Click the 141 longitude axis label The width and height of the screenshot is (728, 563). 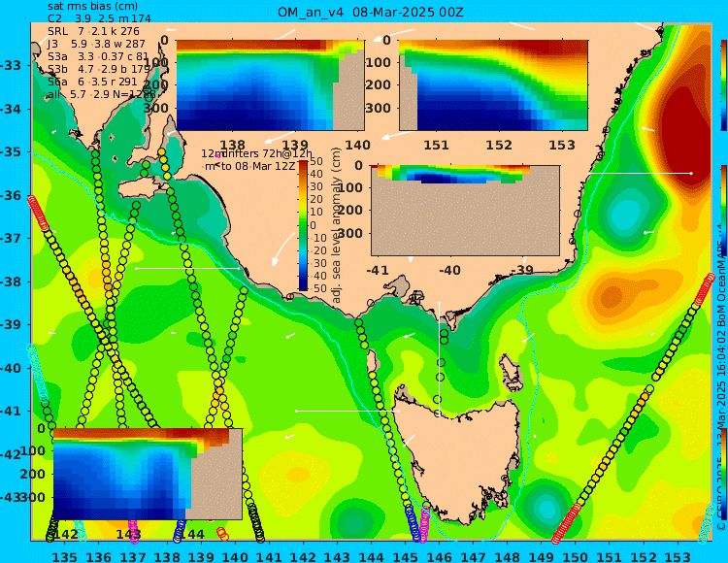(268, 557)
